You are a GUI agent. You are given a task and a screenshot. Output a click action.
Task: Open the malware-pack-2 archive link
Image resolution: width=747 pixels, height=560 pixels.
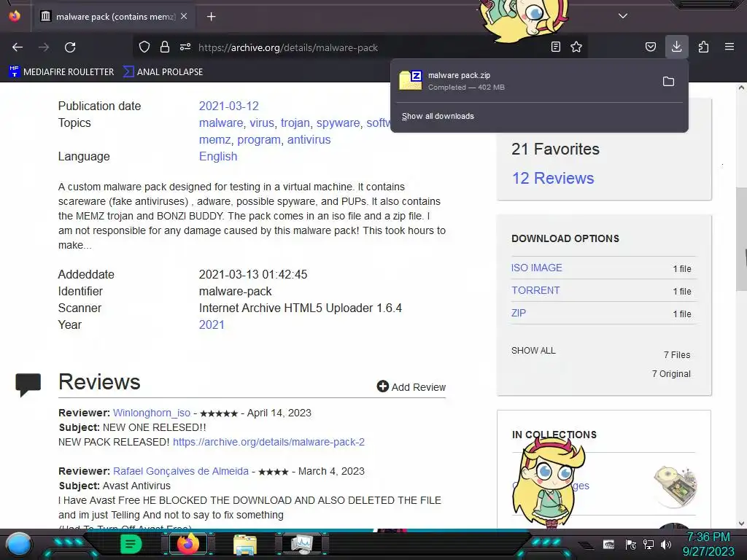pyautogui.click(x=268, y=442)
